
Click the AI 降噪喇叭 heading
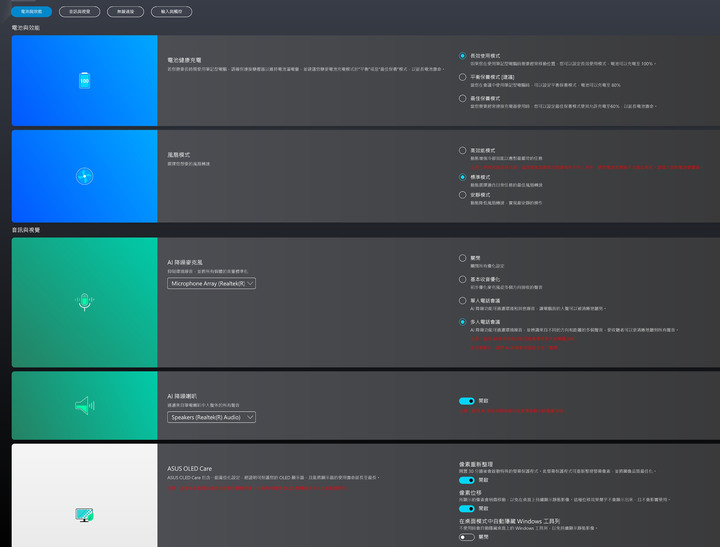point(182,396)
